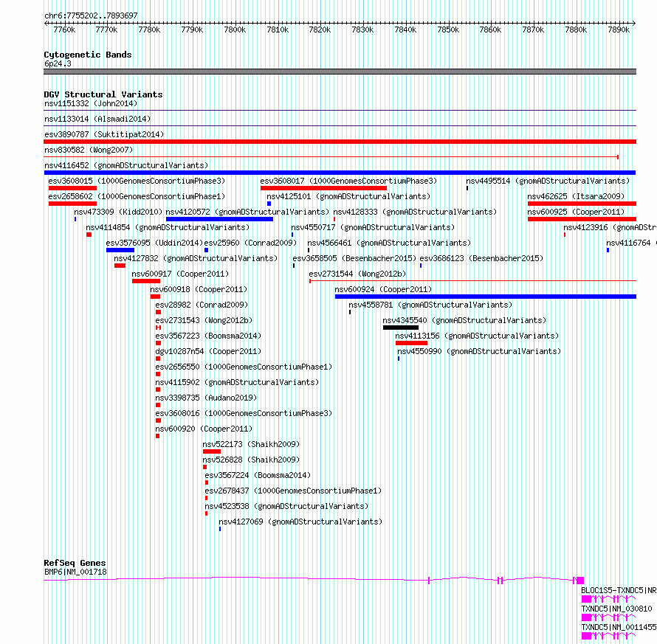Open the TXNDC5|NM_0011455 gene label
The width and height of the screenshot is (657, 644).
point(619,627)
